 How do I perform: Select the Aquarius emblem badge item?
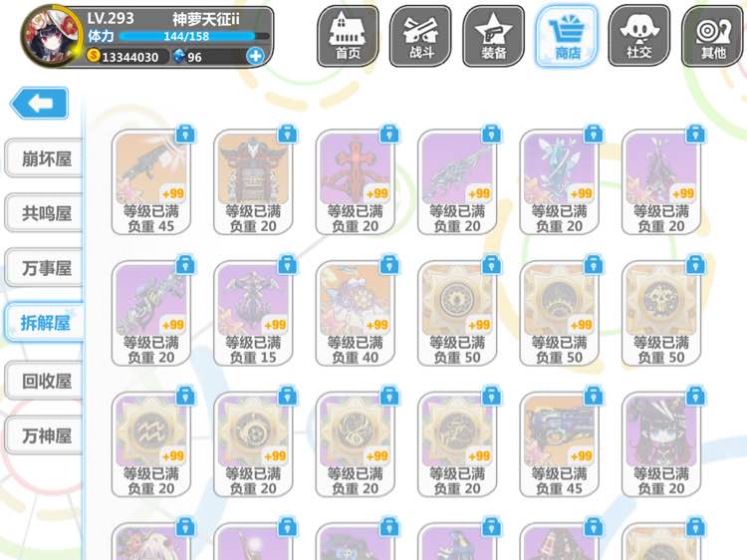coord(151,444)
